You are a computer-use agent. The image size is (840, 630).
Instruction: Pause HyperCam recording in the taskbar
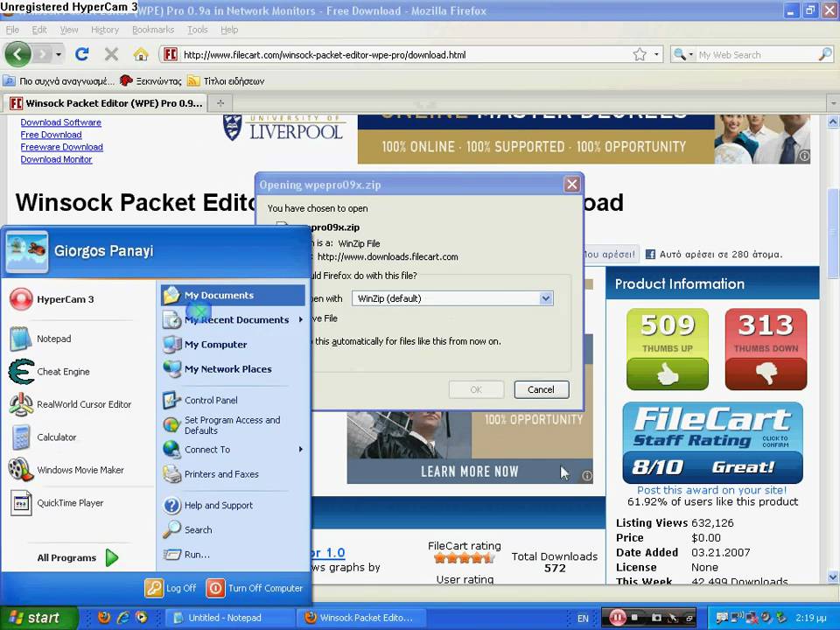click(617, 618)
